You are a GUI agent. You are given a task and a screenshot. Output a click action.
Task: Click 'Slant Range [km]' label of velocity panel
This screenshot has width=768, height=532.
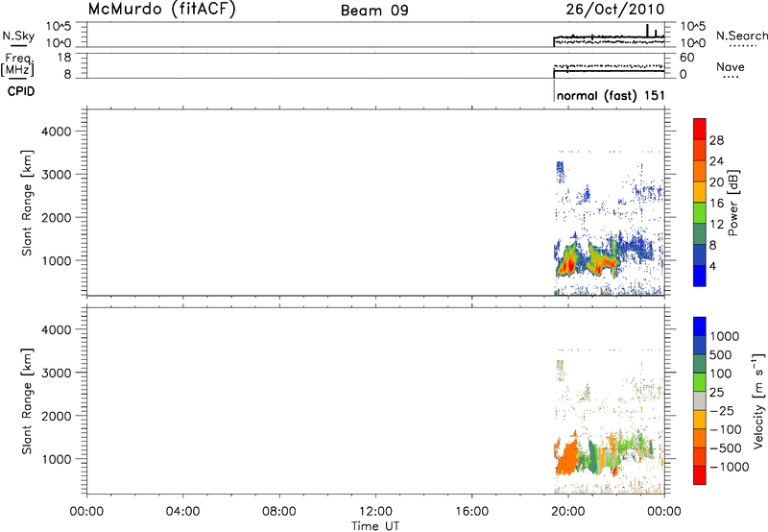point(27,401)
